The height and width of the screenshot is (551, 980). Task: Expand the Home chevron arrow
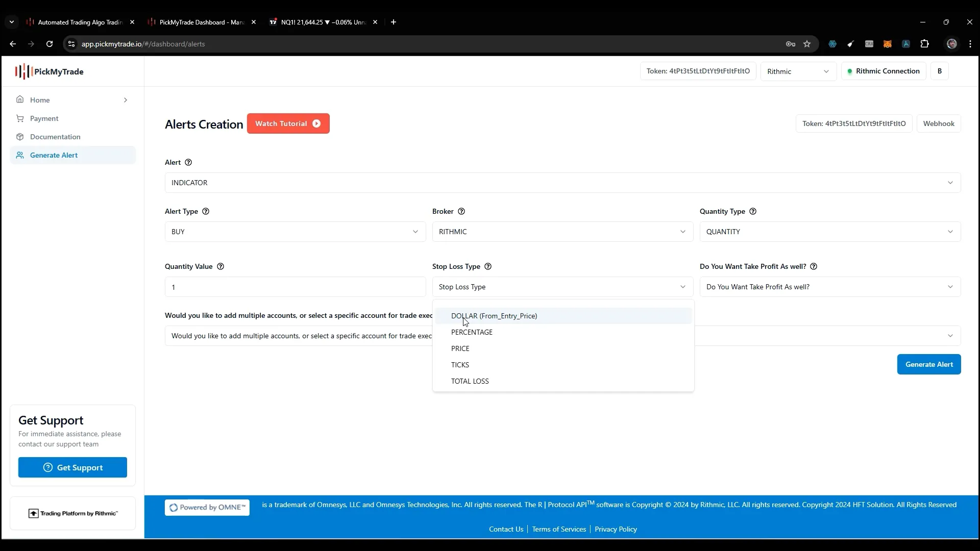click(126, 100)
